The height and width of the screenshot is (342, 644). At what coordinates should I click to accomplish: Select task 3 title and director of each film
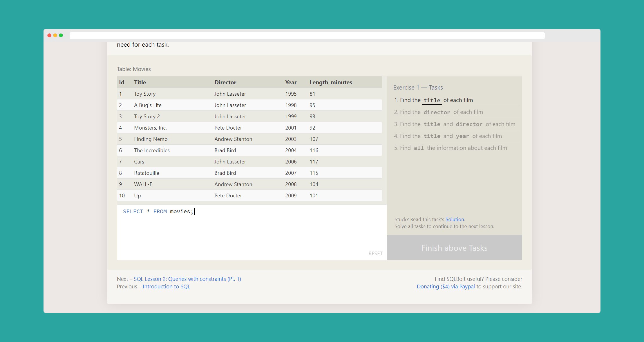[455, 124]
